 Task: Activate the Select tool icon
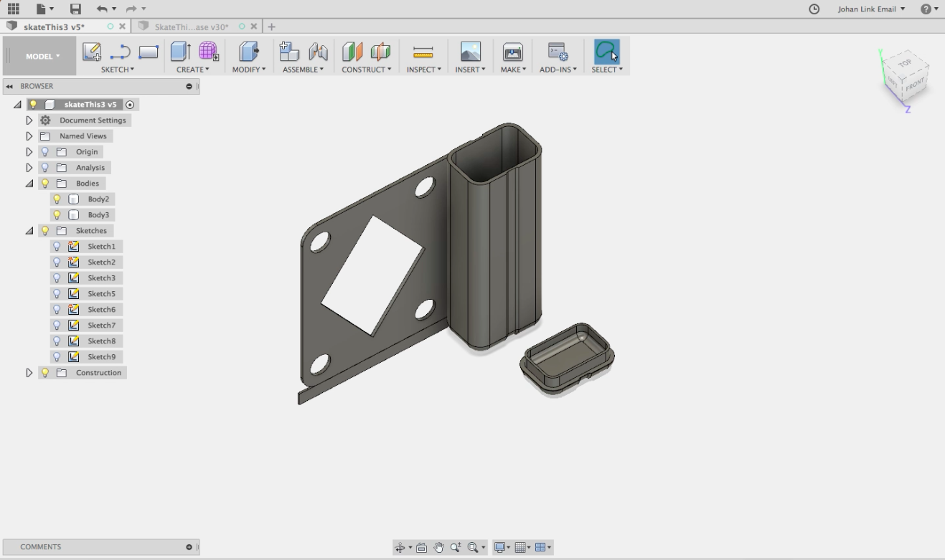606,52
